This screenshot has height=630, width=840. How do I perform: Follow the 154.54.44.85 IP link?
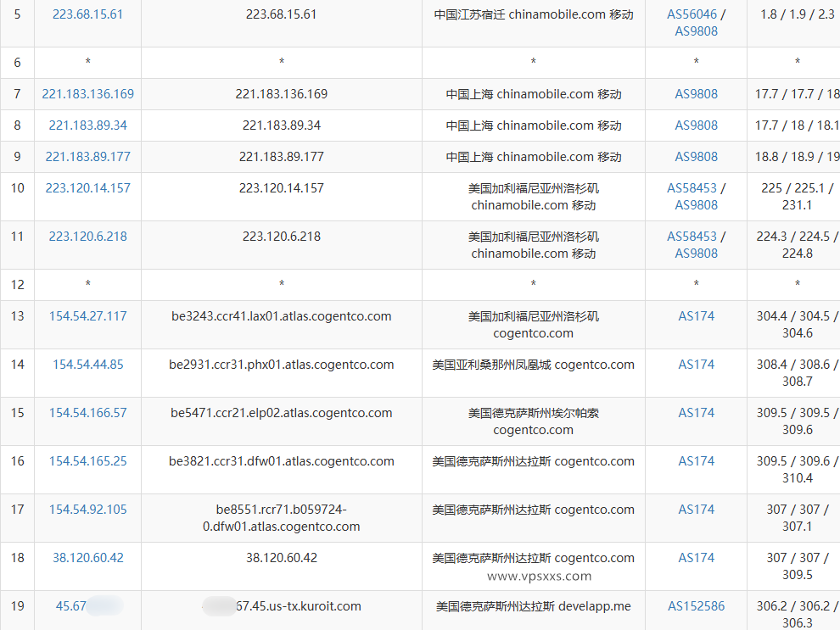tap(88, 365)
